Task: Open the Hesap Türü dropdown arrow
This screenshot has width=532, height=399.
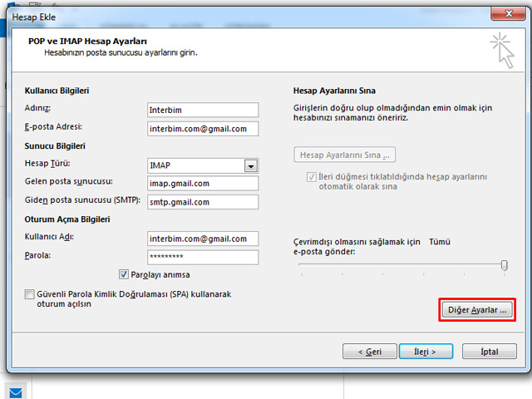Action: click(250, 165)
